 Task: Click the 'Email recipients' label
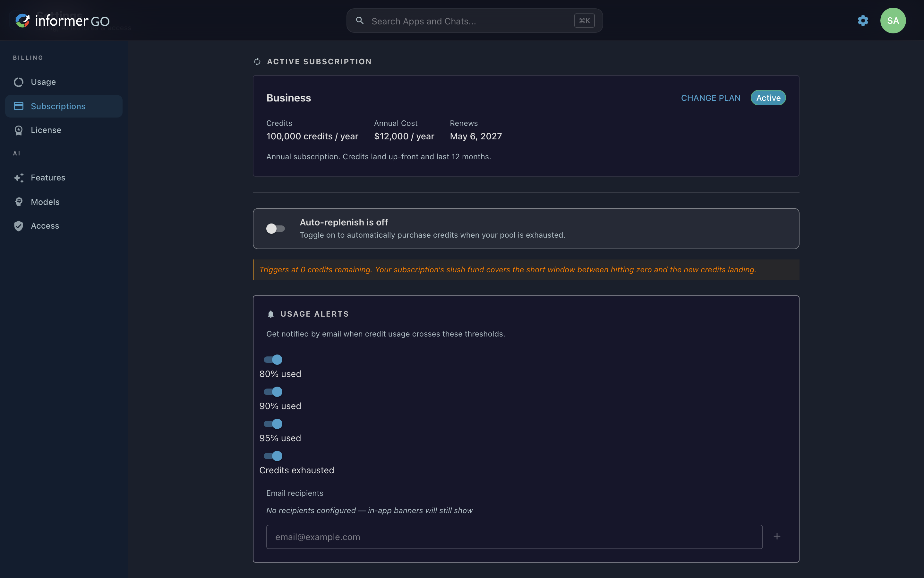tap(295, 493)
